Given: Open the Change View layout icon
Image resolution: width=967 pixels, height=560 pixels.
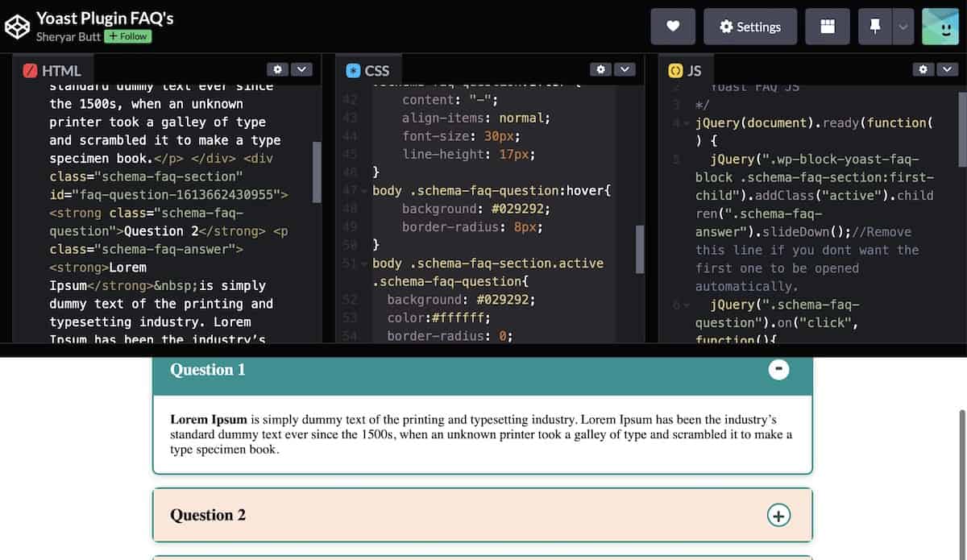Looking at the screenshot, I should click(x=827, y=27).
